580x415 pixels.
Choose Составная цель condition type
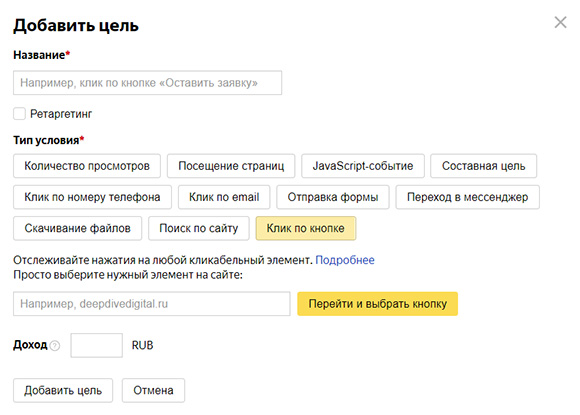pos(483,166)
